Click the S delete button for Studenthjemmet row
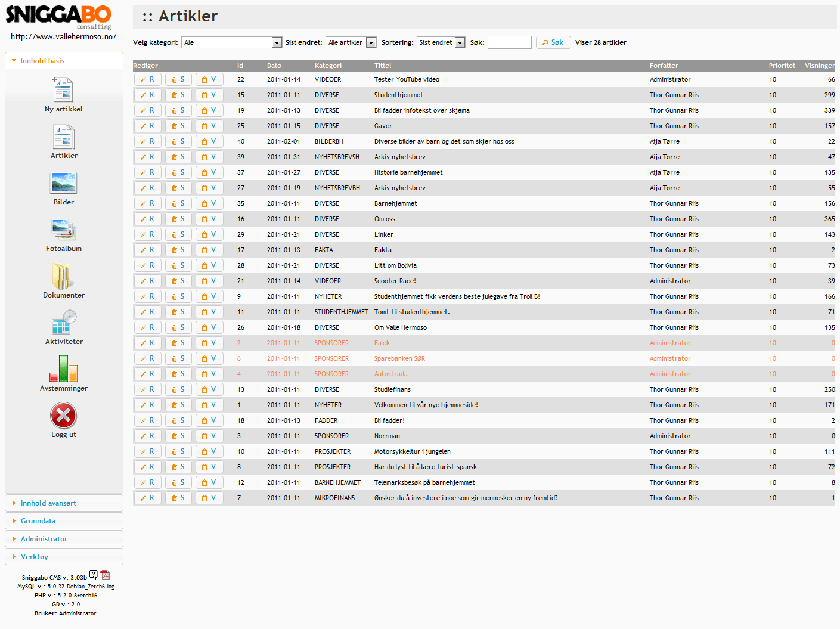This screenshot has width=840, height=629. (178, 95)
